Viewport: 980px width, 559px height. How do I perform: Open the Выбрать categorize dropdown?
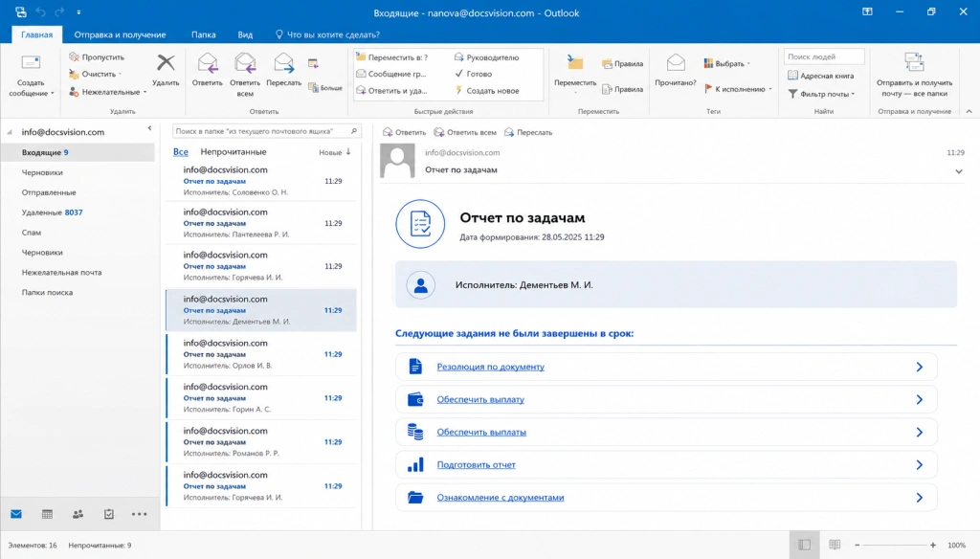coord(727,63)
